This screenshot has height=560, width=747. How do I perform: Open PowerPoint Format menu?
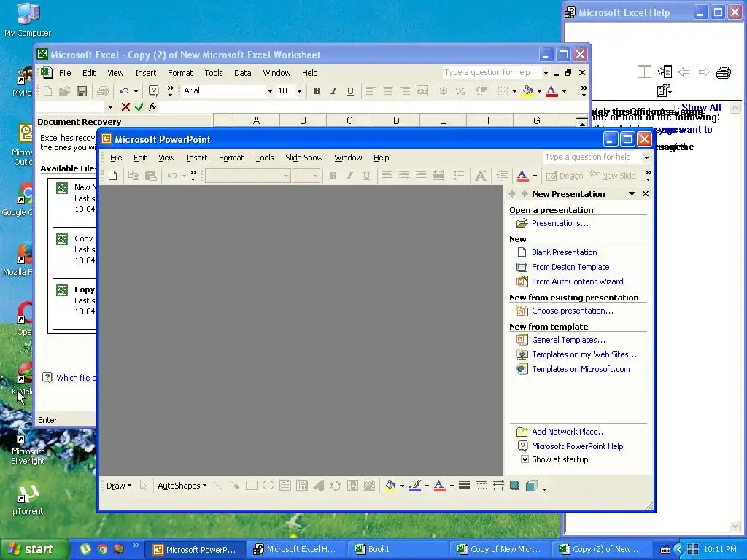click(231, 157)
